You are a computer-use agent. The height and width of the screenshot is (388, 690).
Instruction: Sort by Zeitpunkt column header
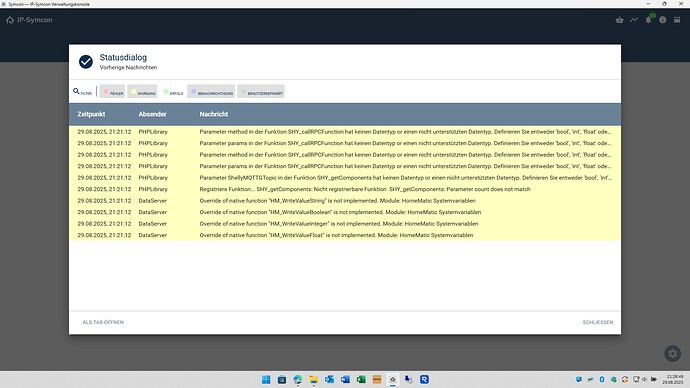91,114
